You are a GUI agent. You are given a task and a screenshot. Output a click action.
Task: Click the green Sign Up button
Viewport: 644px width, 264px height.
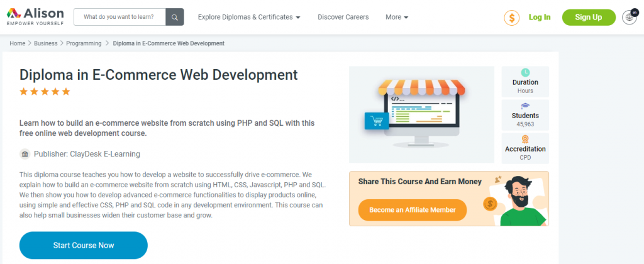[589, 17]
